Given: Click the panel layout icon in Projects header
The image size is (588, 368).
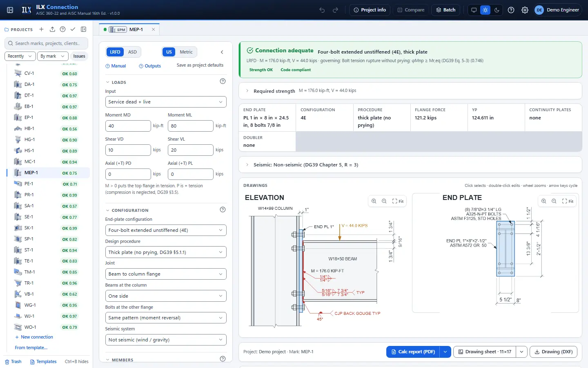Looking at the screenshot, I should click(84, 29).
